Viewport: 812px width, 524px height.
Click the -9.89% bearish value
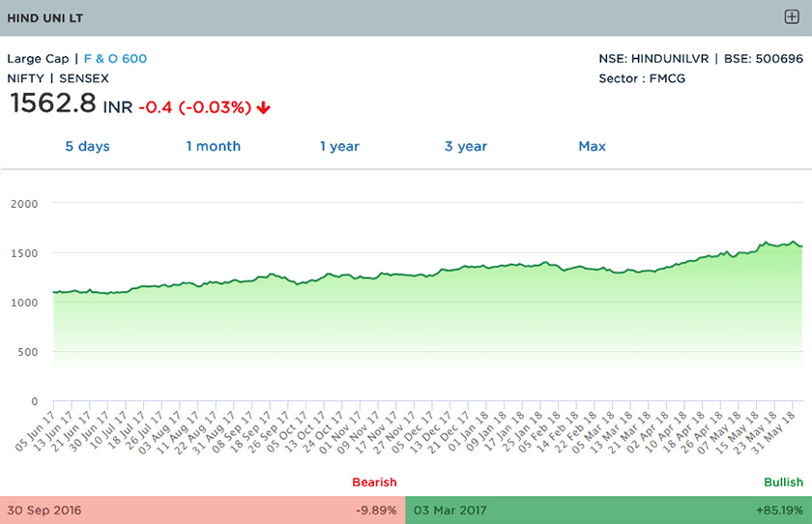[376, 510]
